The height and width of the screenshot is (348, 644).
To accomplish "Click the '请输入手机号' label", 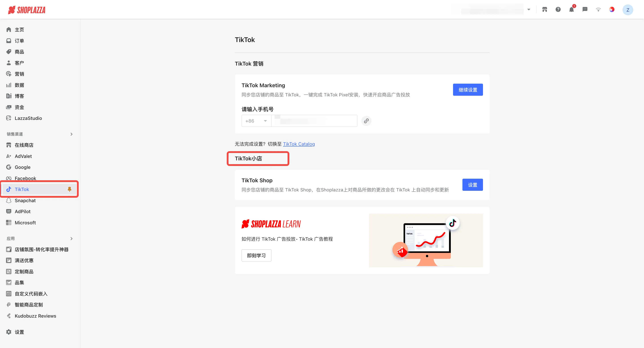I will (257, 109).
